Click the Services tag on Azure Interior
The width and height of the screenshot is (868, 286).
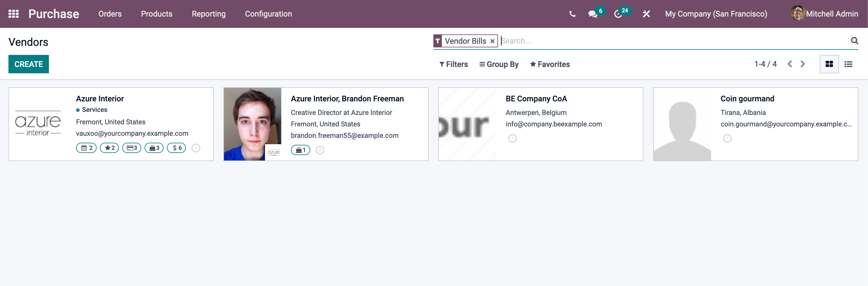[x=92, y=110]
